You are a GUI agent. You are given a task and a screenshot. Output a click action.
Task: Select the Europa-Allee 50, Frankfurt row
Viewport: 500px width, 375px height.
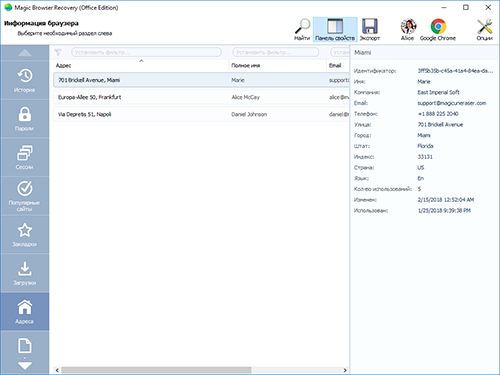(x=201, y=97)
